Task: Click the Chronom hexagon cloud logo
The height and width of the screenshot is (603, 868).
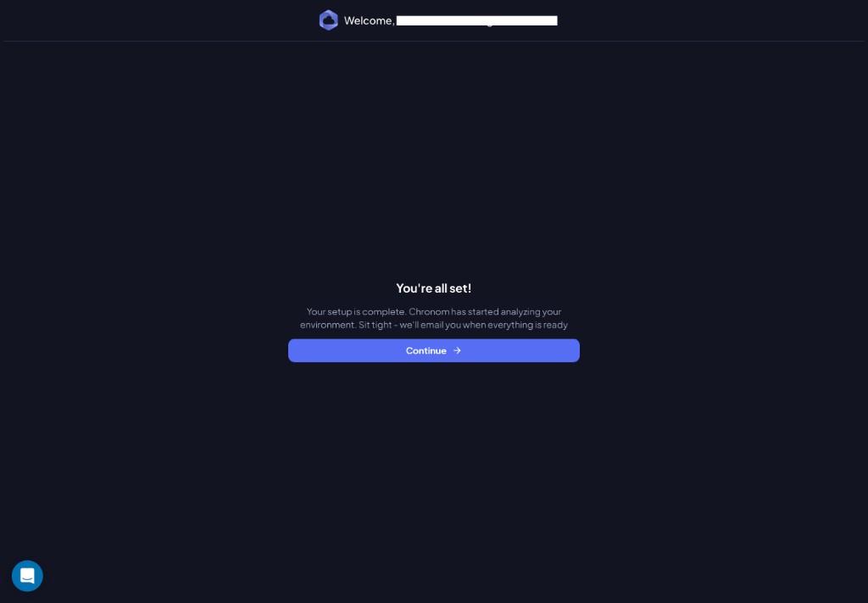Action: (x=328, y=20)
